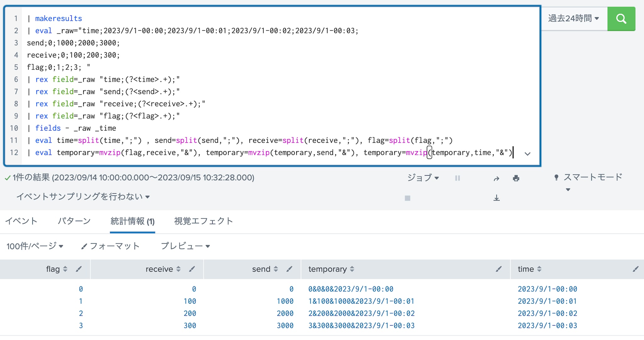Open the プレビュー dropdown
Image resolution: width=644 pixels, height=340 pixels.
coord(185,246)
